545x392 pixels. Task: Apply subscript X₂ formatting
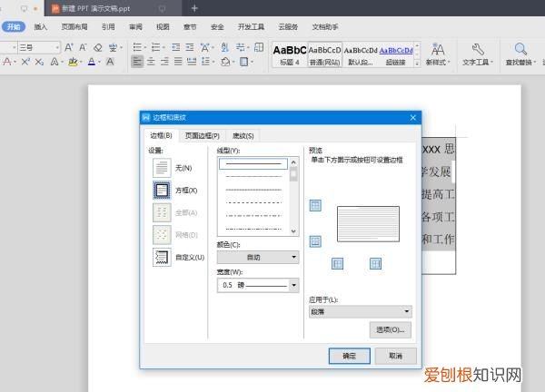tap(39, 62)
